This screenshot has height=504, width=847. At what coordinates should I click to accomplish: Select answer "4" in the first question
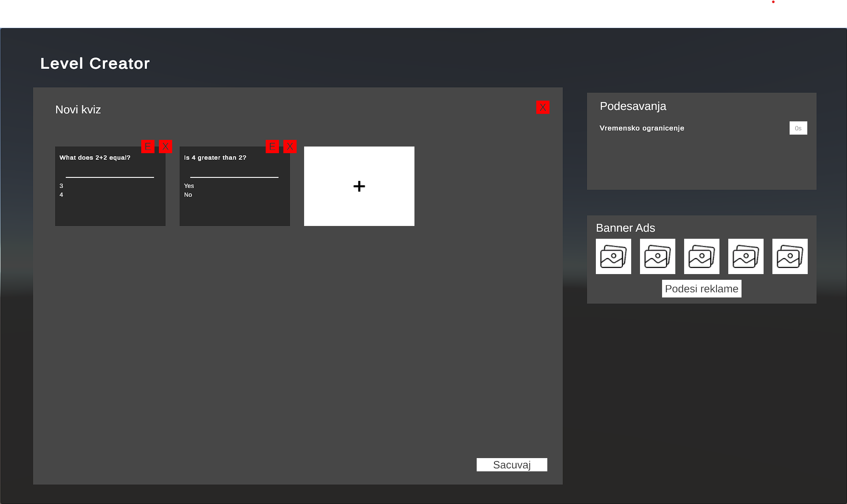[61, 195]
